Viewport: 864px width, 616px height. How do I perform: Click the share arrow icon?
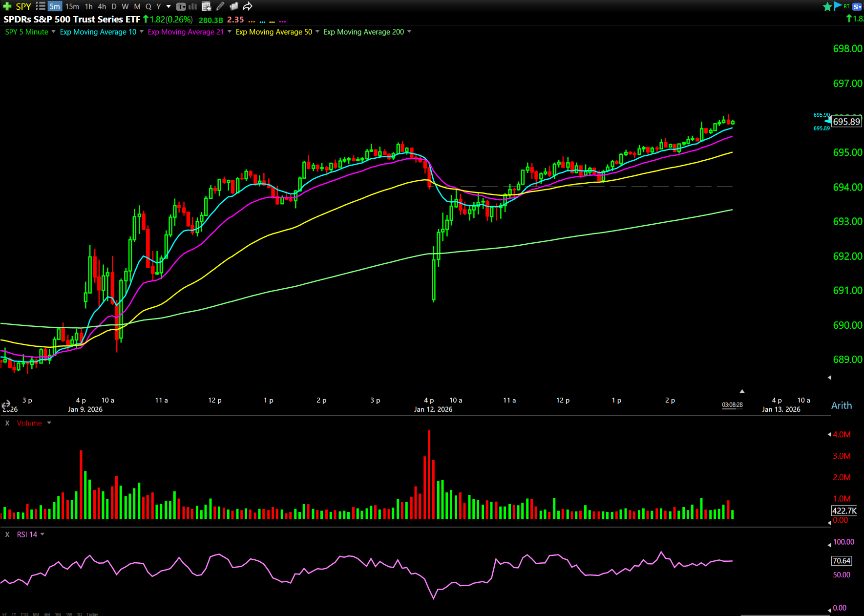coord(248,6)
